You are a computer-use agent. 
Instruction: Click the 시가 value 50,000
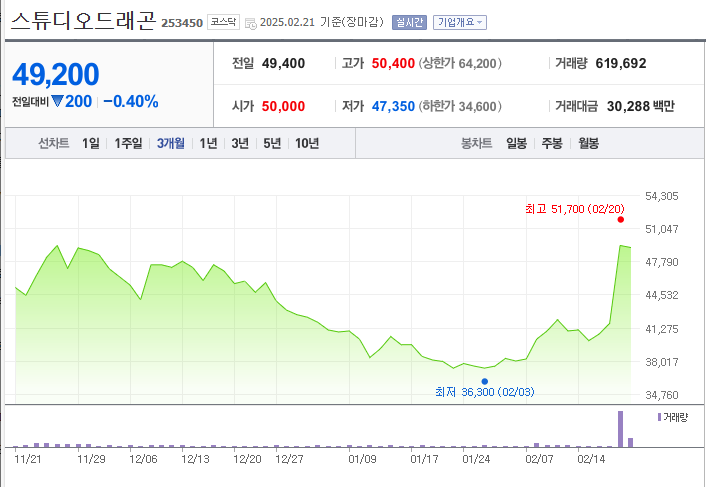[283, 107]
